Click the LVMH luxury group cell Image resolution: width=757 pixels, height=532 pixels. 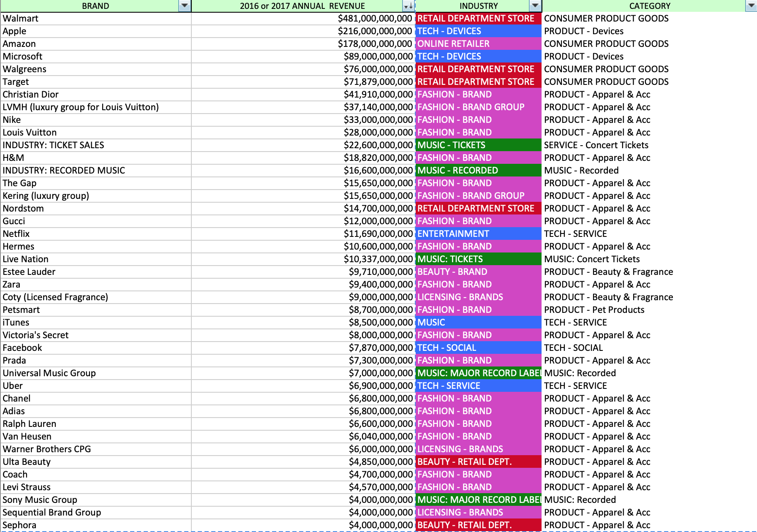[96, 107]
